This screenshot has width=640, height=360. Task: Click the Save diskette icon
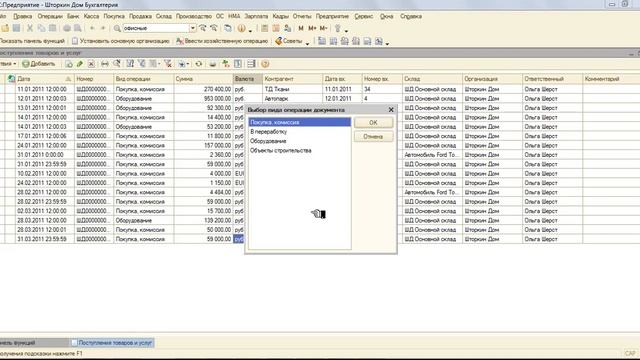pos(16,28)
